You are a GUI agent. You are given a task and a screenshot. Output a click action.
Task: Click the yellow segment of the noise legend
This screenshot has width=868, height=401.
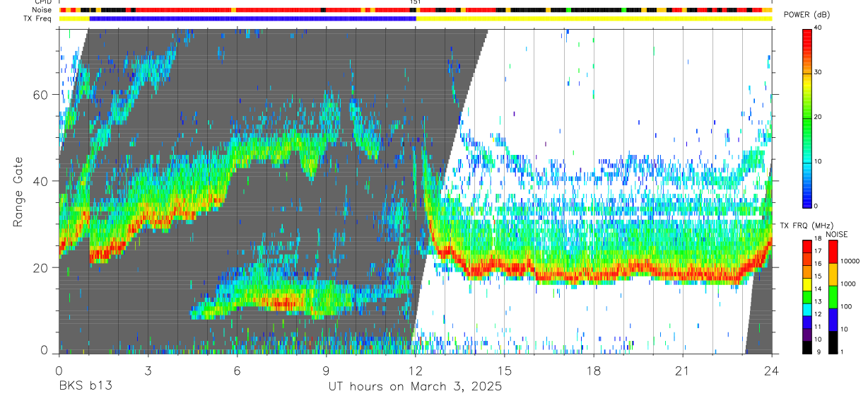(833, 274)
